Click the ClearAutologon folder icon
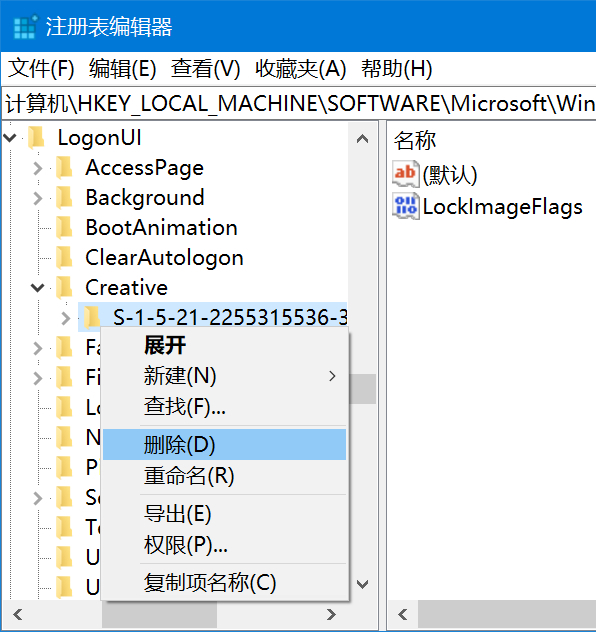 [64, 258]
